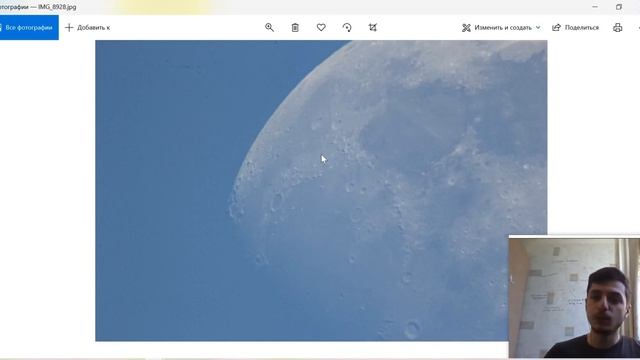Click the zoom magnifier icon
This screenshot has height=360, width=640.
[x=269, y=27]
